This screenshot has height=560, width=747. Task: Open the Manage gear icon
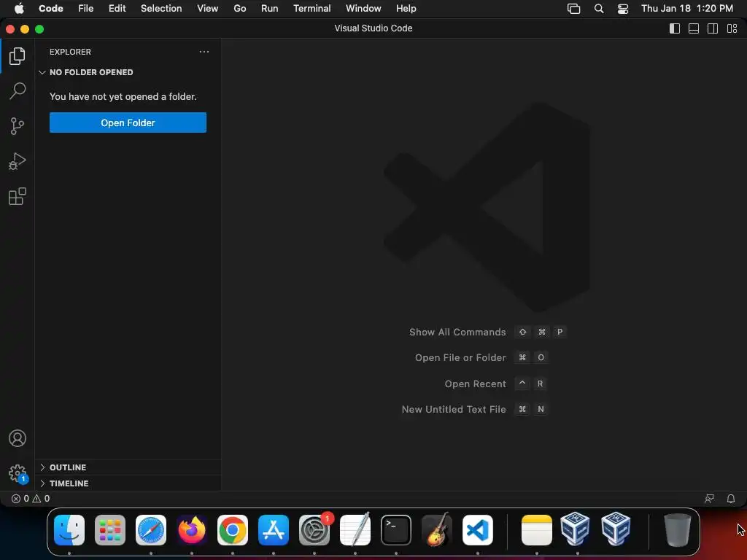coord(18,473)
